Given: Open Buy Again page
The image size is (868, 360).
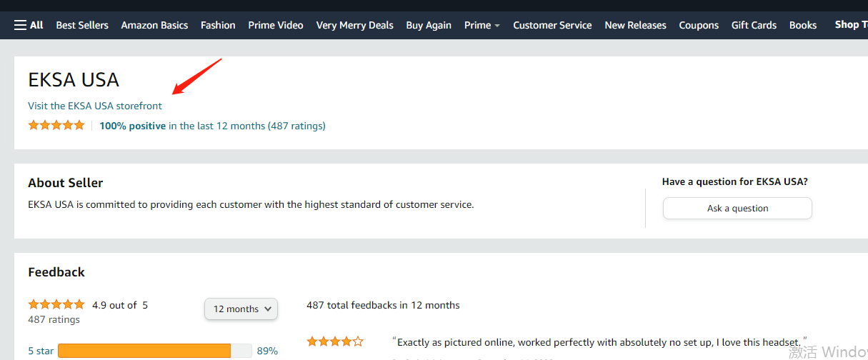Looking at the screenshot, I should coord(429,25).
